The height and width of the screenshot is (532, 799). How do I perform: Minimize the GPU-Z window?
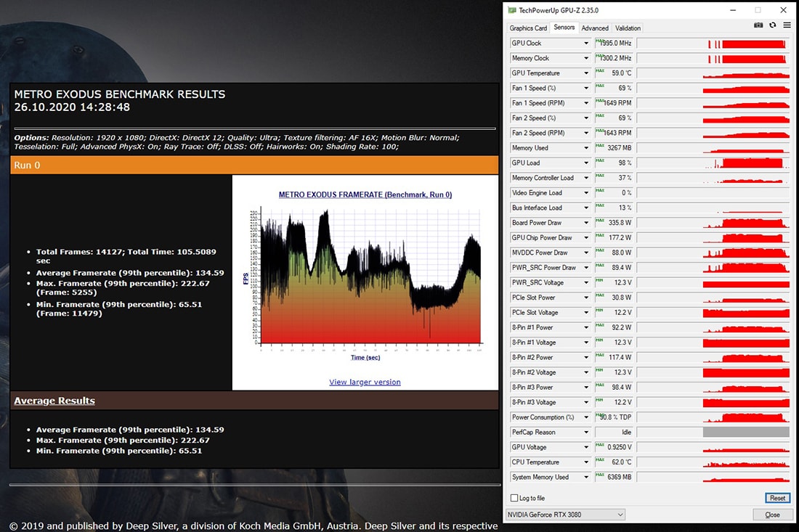point(733,10)
